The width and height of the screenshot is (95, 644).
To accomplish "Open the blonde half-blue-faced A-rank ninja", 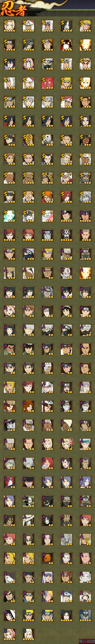I will coord(47,596).
